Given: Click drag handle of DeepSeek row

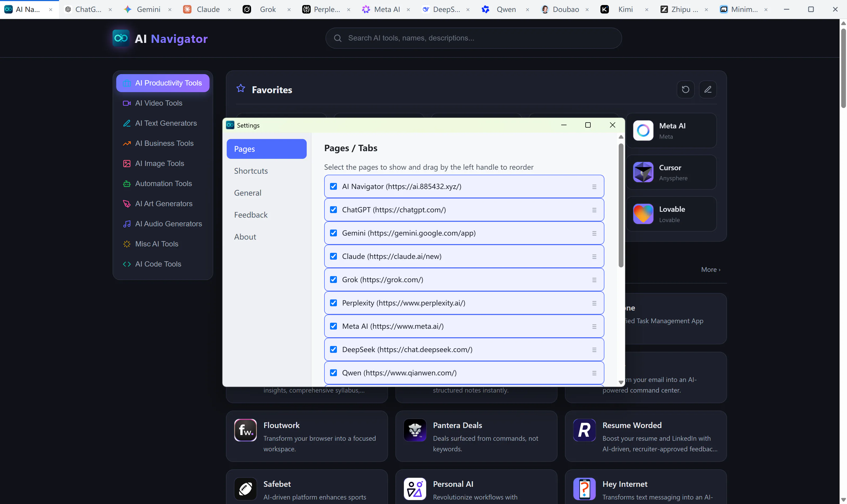Looking at the screenshot, I should click(x=594, y=350).
